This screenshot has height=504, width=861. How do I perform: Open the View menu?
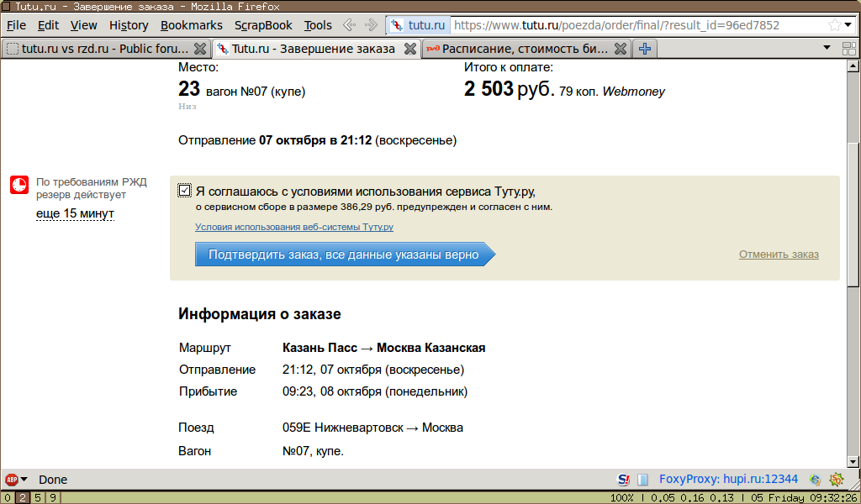(x=83, y=25)
